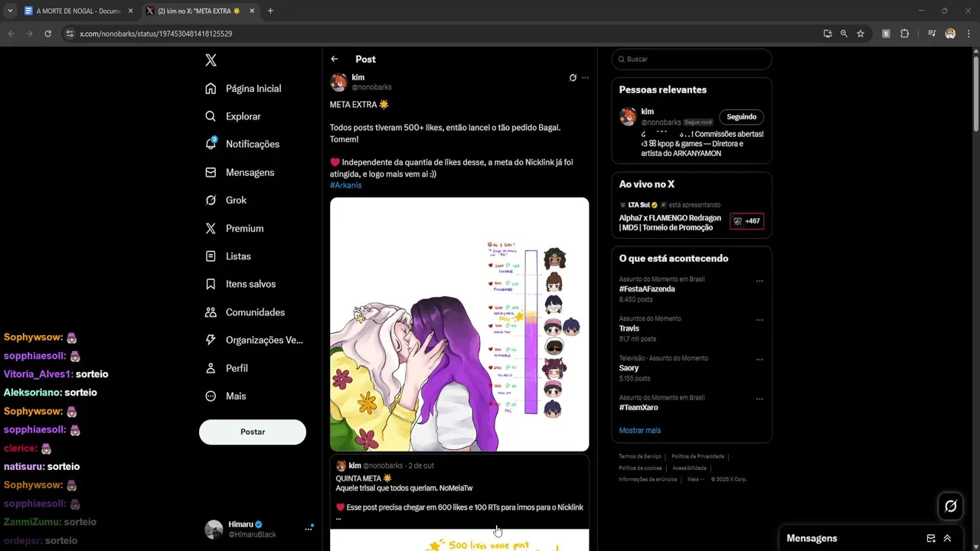Image resolution: width=980 pixels, height=551 pixels.
Task: Open Mais dropdown in footer links
Action: [696, 479]
